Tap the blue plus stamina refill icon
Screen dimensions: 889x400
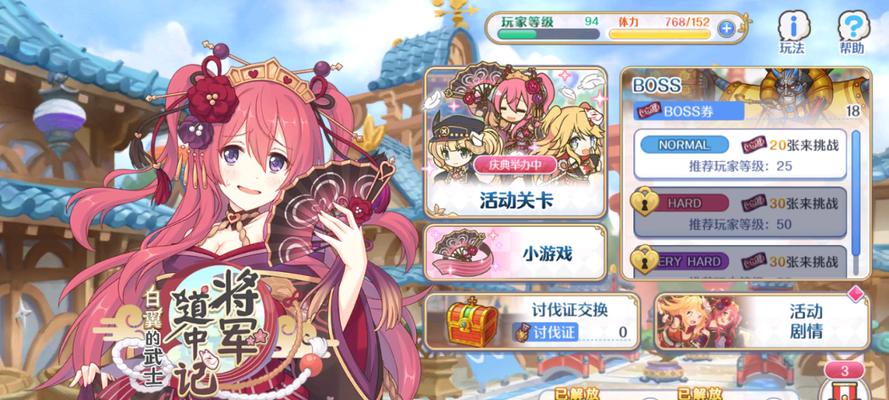tap(726, 28)
